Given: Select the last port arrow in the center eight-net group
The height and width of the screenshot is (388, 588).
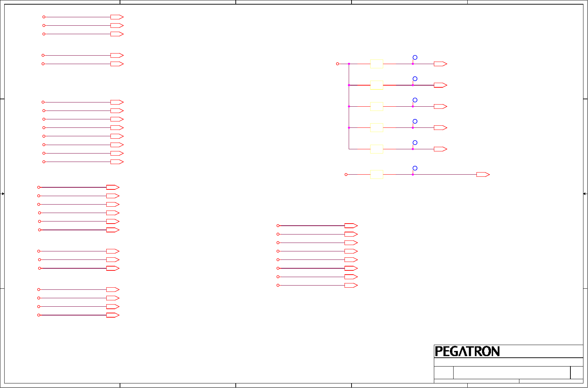Looking at the screenshot, I should 351,285.
